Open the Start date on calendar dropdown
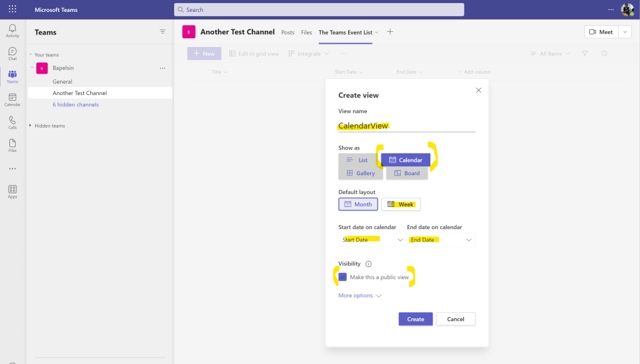This screenshot has height=364, width=640. (x=371, y=240)
